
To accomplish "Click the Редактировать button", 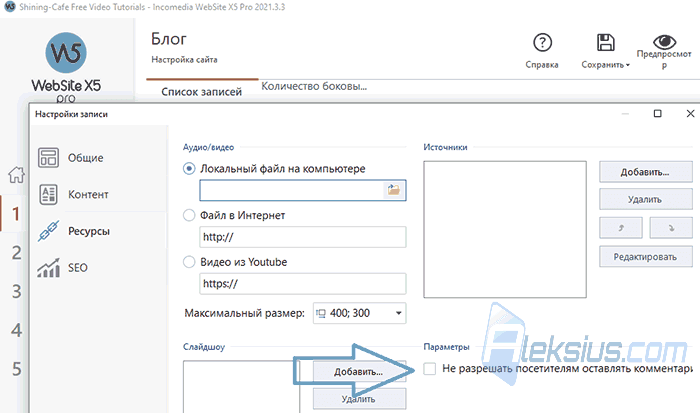I will pyautogui.click(x=646, y=257).
